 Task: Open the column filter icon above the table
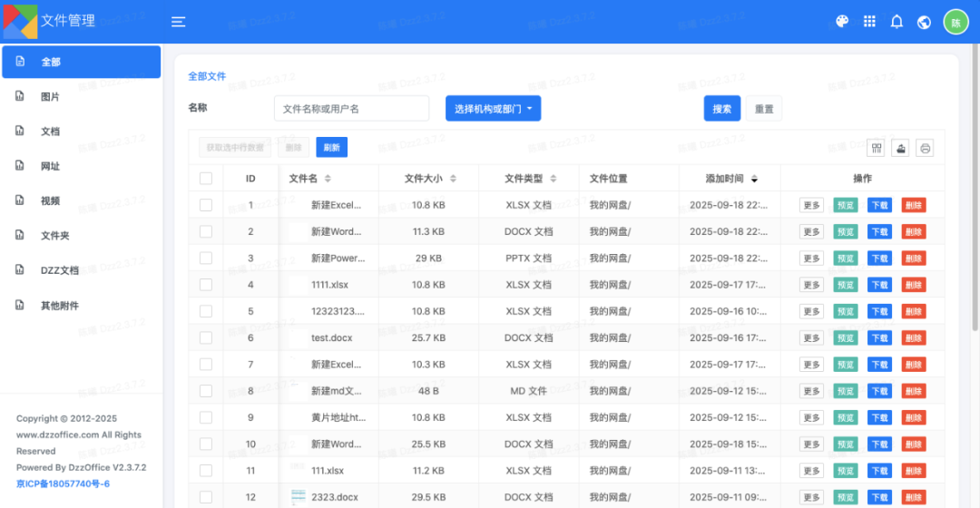(877, 148)
